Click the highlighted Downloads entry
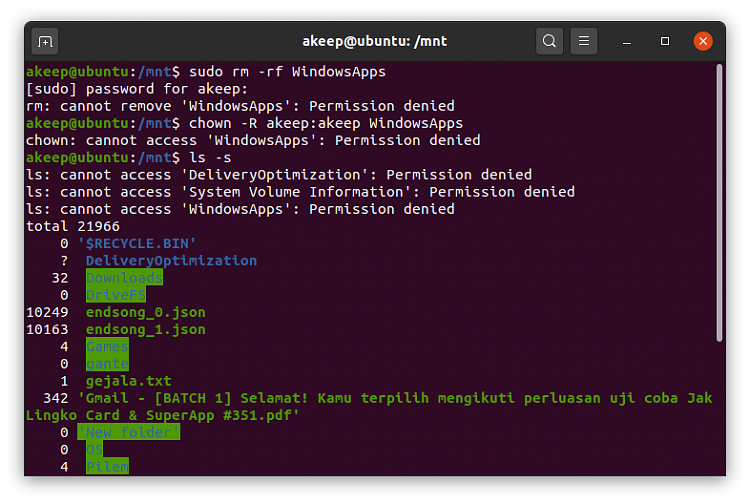Viewport: 750px width, 503px height. [x=124, y=278]
